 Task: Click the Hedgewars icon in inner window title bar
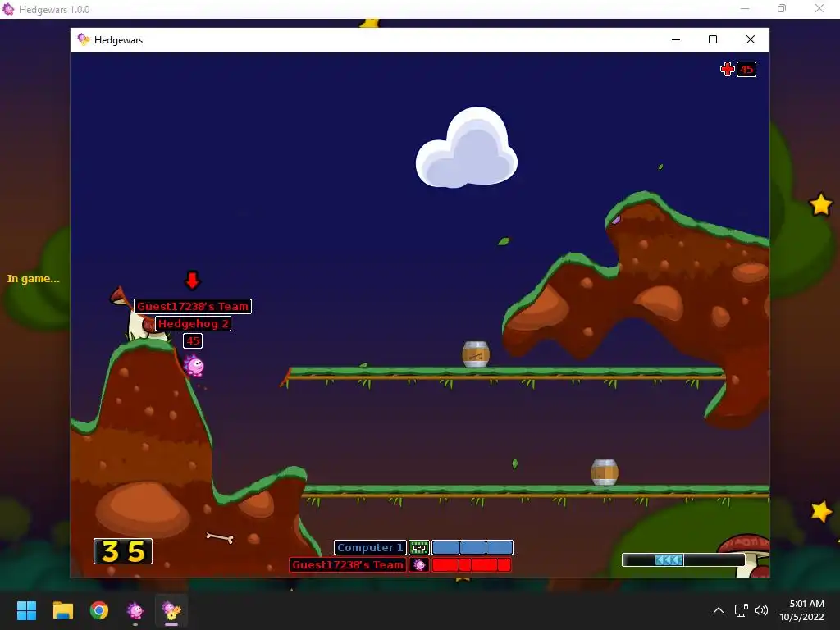click(84, 39)
